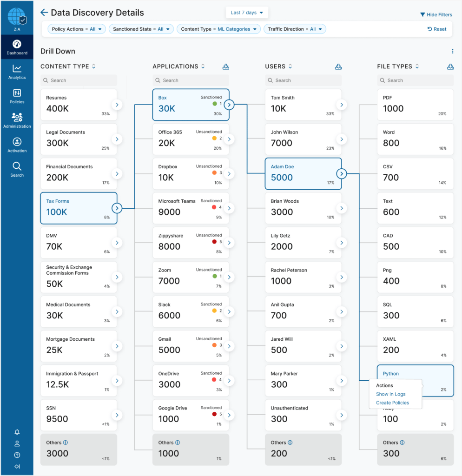Select Show in Logs from Actions menu
462x476 pixels.
coord(390,394)
